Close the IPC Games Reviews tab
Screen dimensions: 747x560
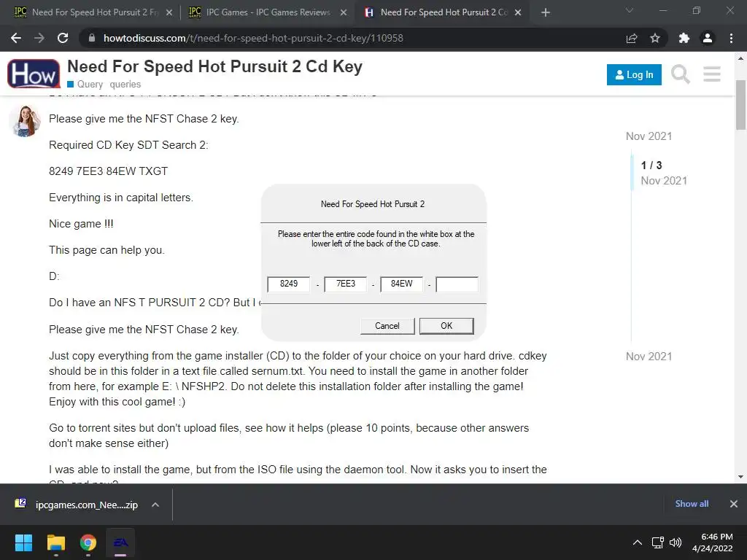point(344,12)
